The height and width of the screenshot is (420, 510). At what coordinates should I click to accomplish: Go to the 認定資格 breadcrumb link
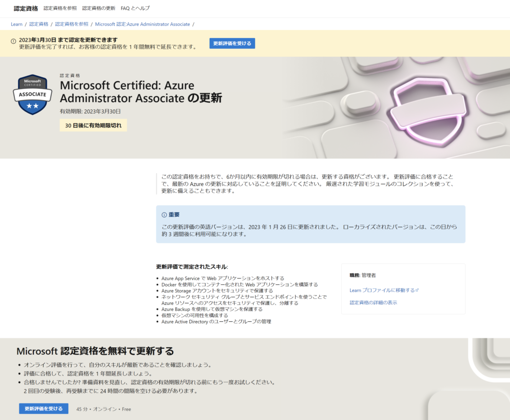(x=39, y=24)
